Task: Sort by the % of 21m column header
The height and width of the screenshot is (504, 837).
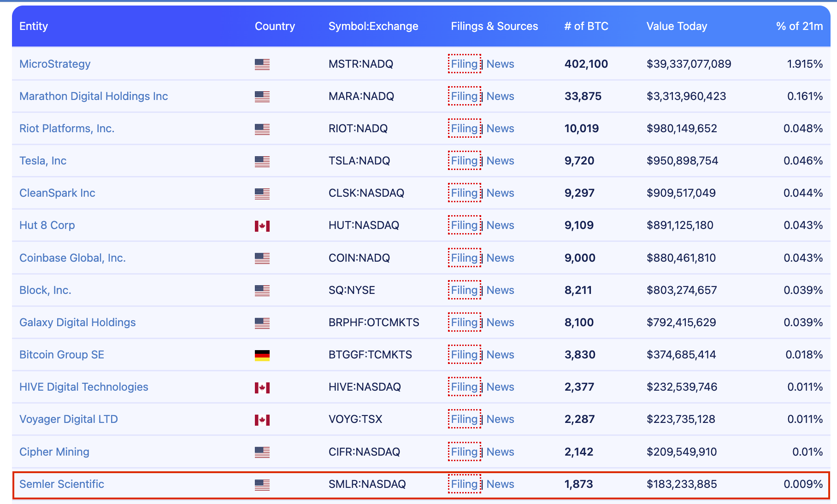Action: [x=800, y=26]
